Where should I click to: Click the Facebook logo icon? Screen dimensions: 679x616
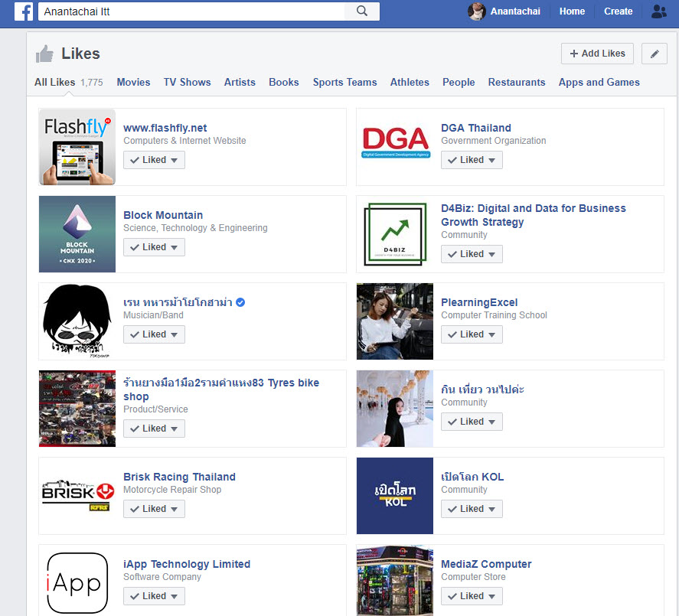[24, 11]
